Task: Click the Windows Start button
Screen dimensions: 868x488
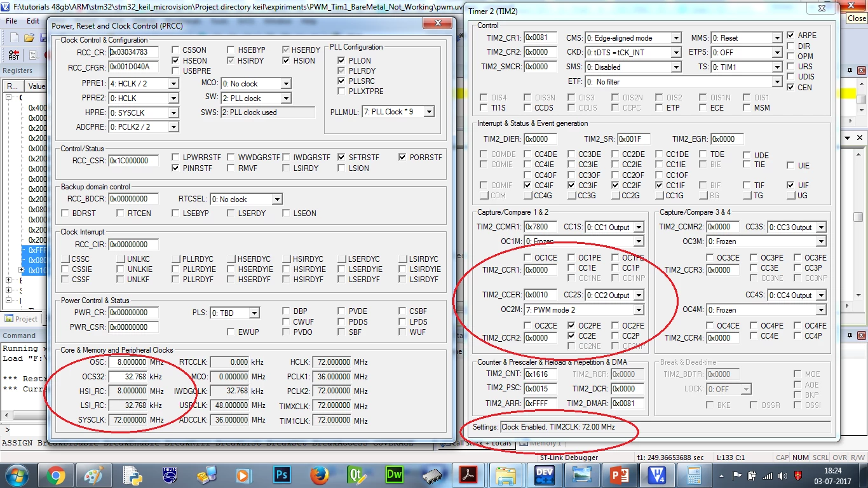Action: tap(17, 475)
